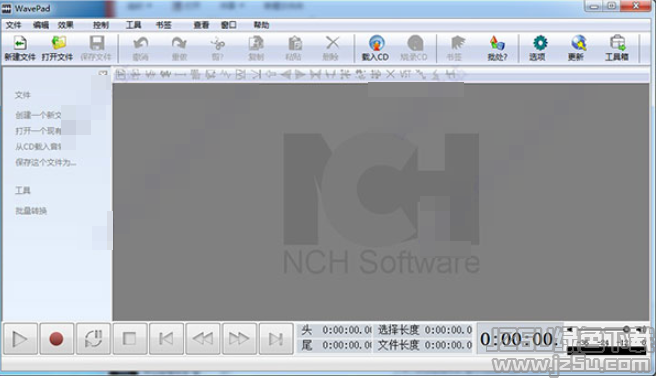Screen dimensions: 656x378
Task: Close the left sidebar panel with its small X
Action: point(103,73)
